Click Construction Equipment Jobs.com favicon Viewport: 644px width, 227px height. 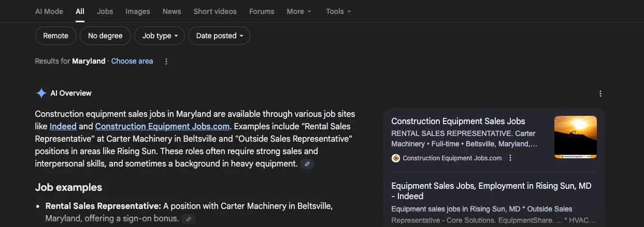[396, 158]
